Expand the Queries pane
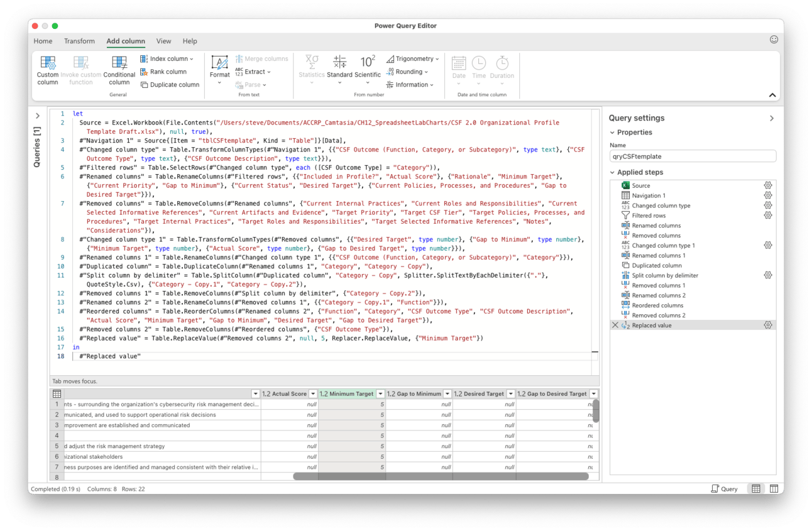Viewport: 812px width, 531px height. click(38, 116)
